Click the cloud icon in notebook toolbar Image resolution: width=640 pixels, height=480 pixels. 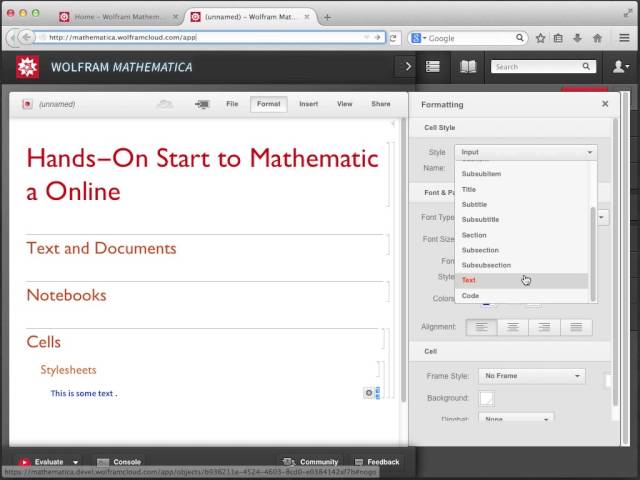coord(165,104)
